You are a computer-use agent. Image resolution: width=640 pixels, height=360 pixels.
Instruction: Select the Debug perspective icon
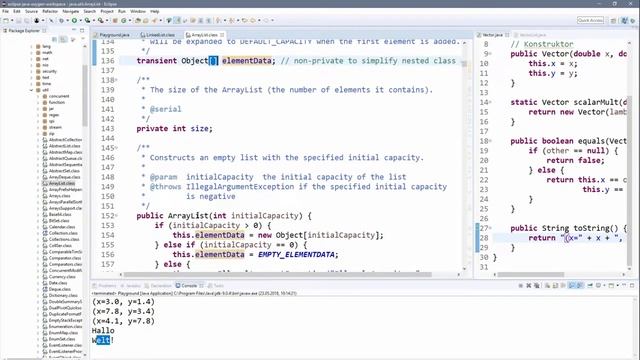(x=633, y=20)
